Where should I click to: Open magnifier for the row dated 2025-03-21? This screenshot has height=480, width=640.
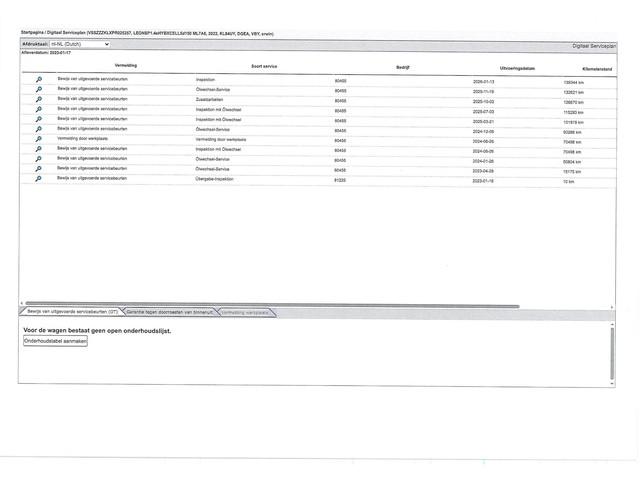pyautogui.click(x=39, y=119)
